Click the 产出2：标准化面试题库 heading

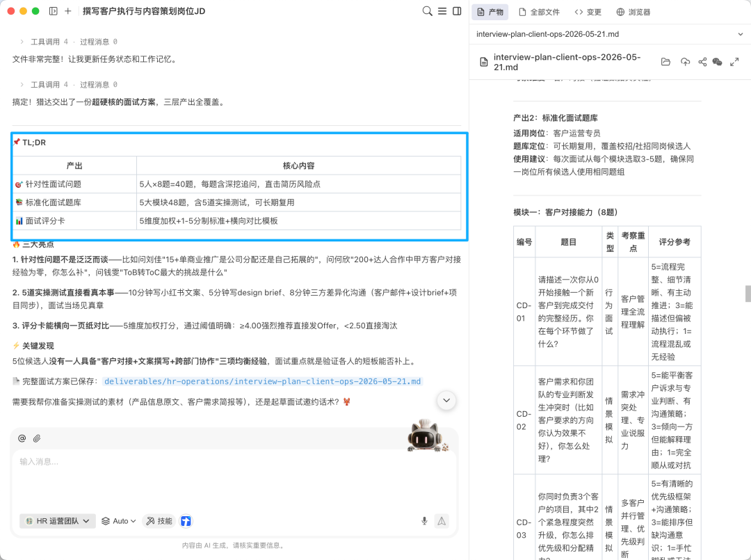pyautogui.click(x=556, y=118)
